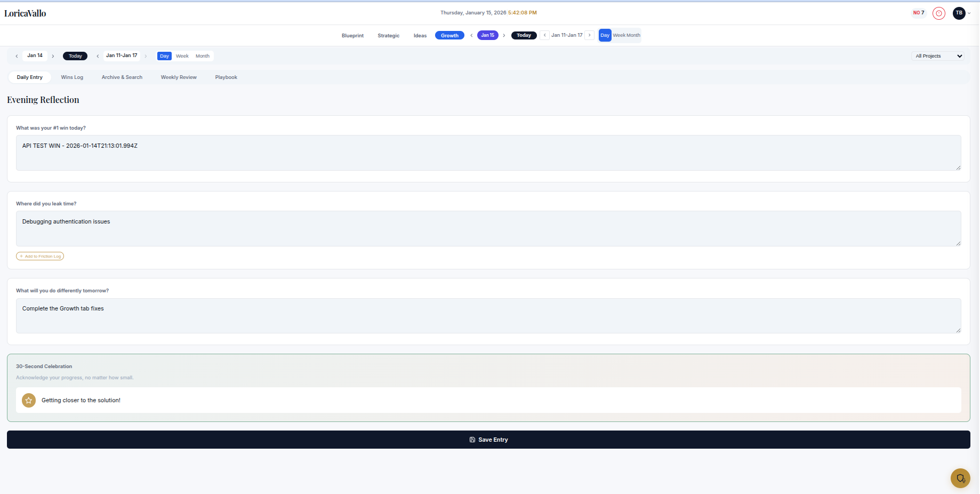Open the Weekly Review tab
Viewport: 980px width, 494px height.
click(179, 77)
